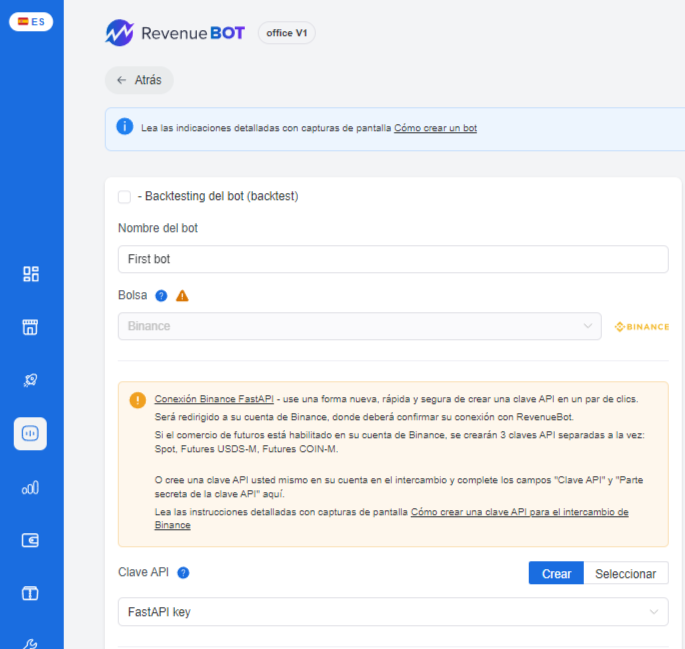Open the rocket icon in sidebar

coord(31,380)
